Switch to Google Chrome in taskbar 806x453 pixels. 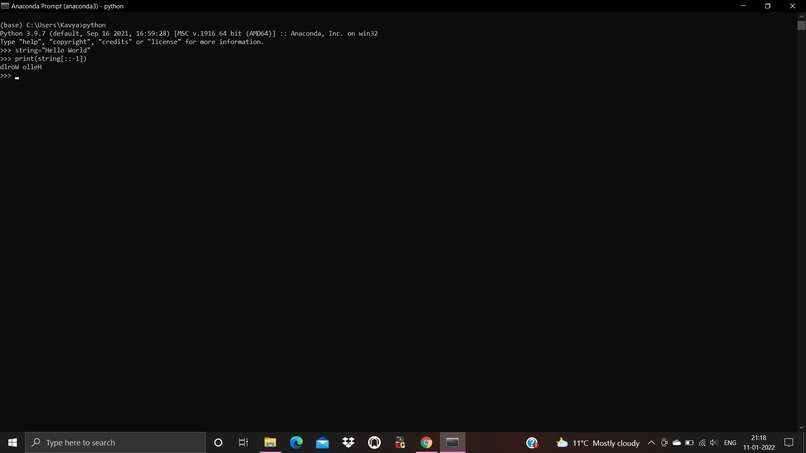coord(426,442)
